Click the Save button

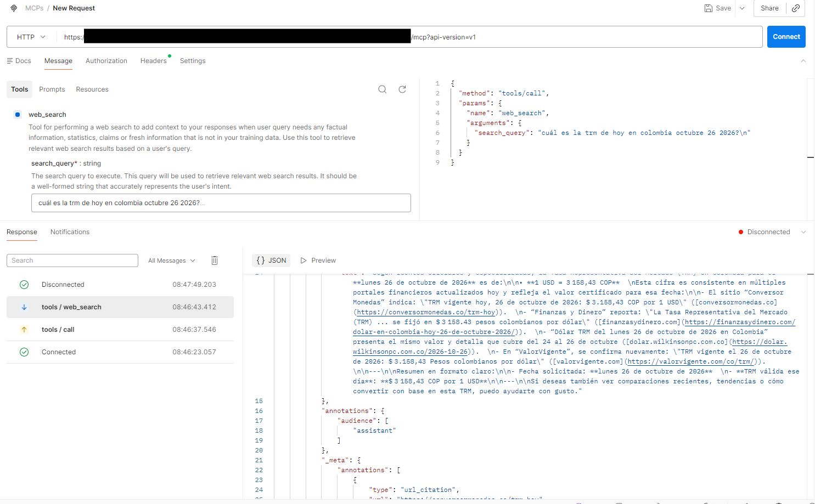(x=718, y=8)
